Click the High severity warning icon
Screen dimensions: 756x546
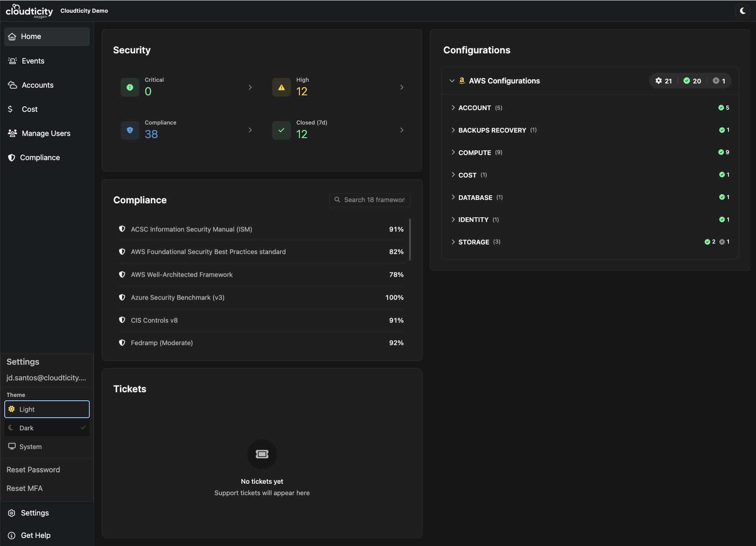point(281,87)
